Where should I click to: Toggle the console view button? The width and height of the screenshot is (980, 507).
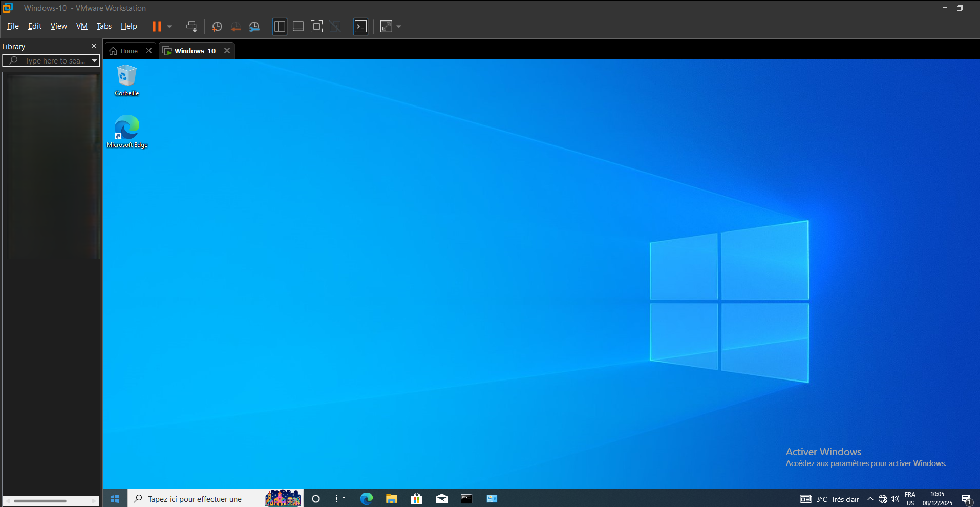pos(361,27)
